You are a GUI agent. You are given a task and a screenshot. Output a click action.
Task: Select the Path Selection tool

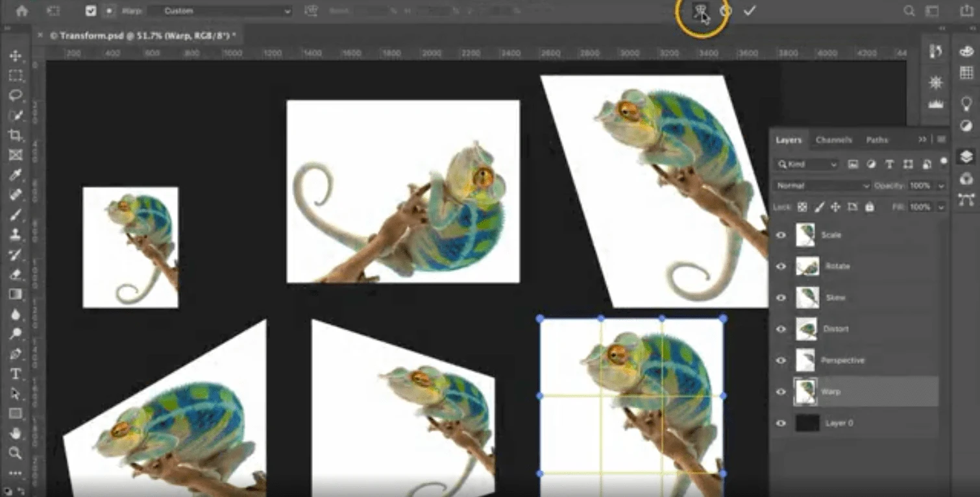16,393
